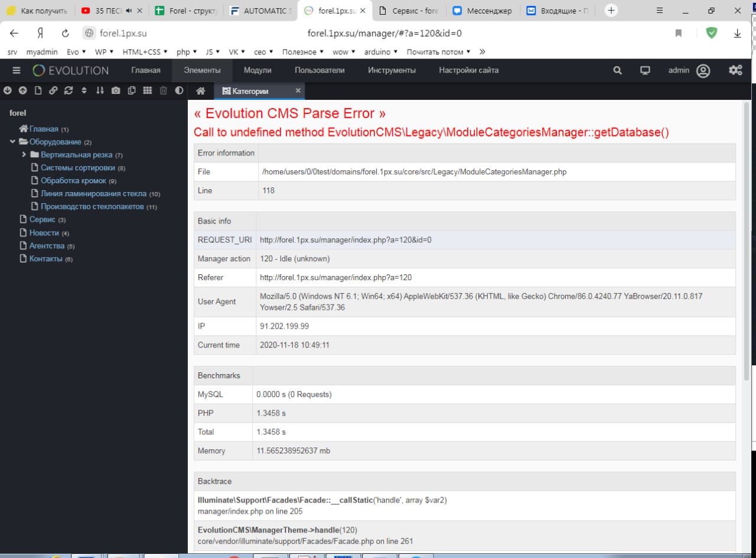Open the elements grid icon in tree toolbar
756x558 pixels.
click(148, 90)
